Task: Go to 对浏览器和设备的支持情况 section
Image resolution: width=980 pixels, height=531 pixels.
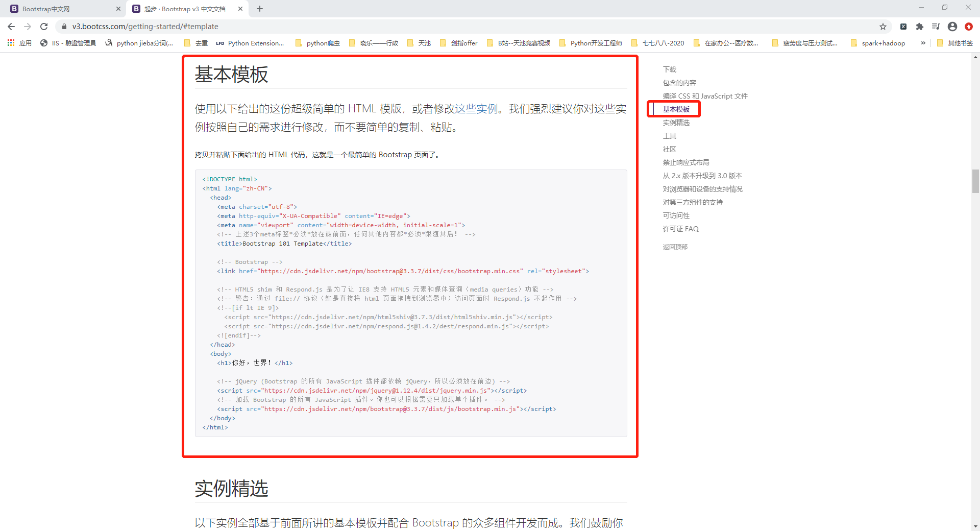Action: (702, 189)
